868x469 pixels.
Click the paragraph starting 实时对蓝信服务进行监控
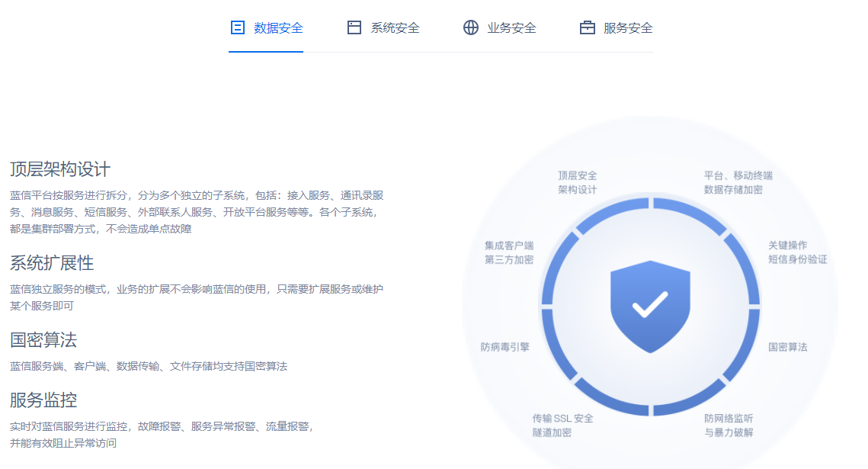162,435
